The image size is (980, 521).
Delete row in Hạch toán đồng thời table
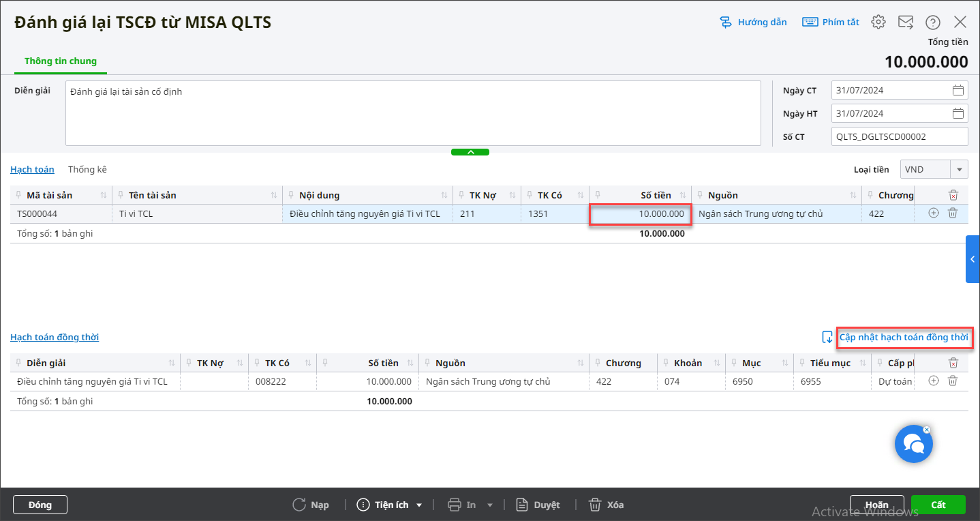953,381
